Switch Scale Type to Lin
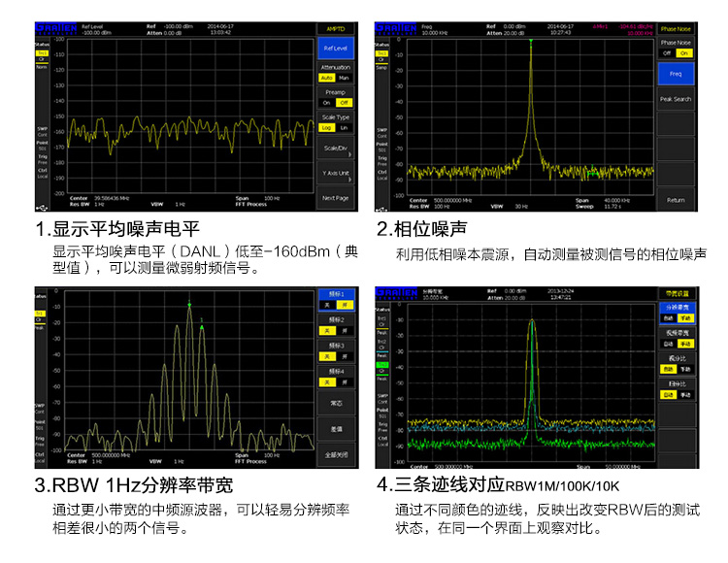Viewport: 728px width, 563px height. click(344, 127)
